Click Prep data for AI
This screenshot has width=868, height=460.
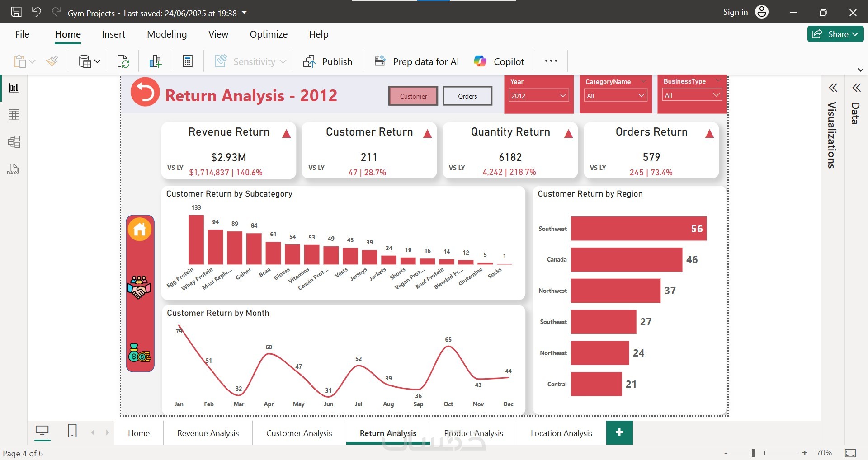click(417, 61)
